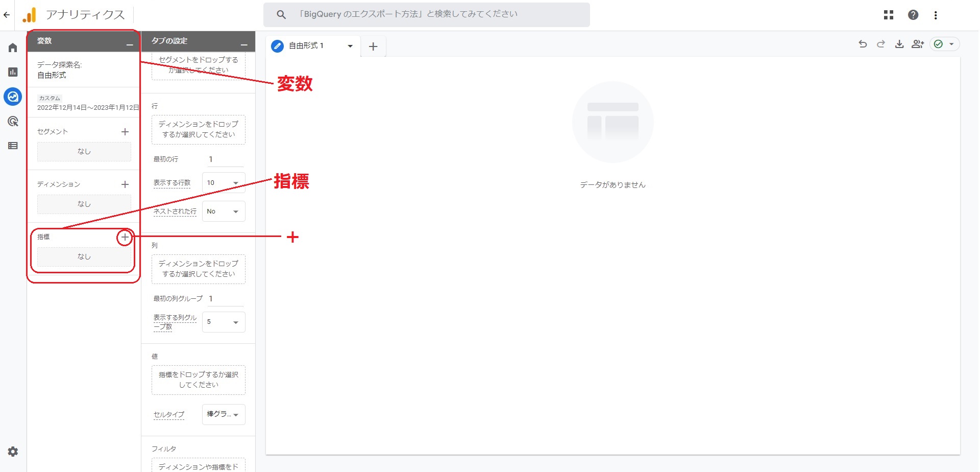This screenshot has height=472, width=980.
Task: Click the ネストされた行 label
Action: [175, 211]
